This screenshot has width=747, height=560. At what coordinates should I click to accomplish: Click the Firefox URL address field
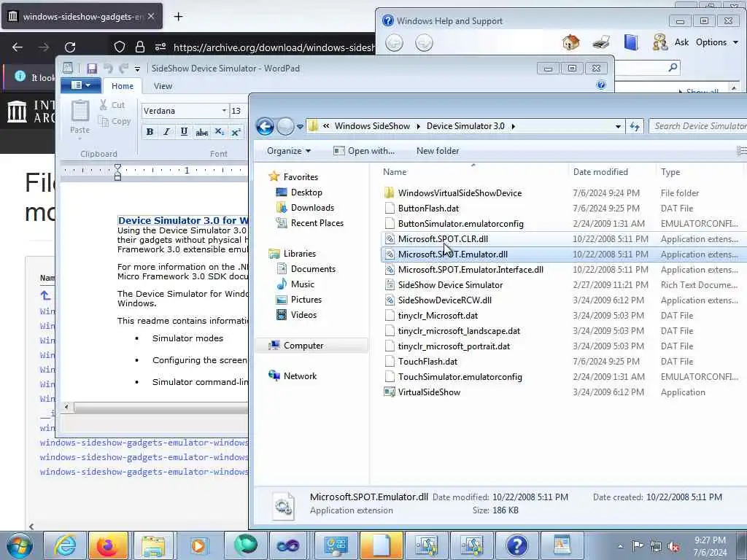coord(274,47)
